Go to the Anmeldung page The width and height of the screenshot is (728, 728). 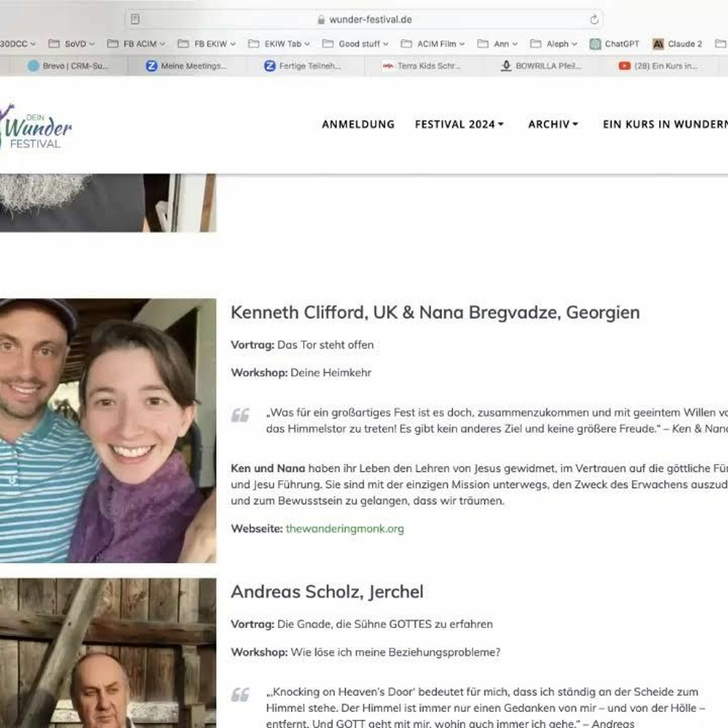[x=358, y=124]
